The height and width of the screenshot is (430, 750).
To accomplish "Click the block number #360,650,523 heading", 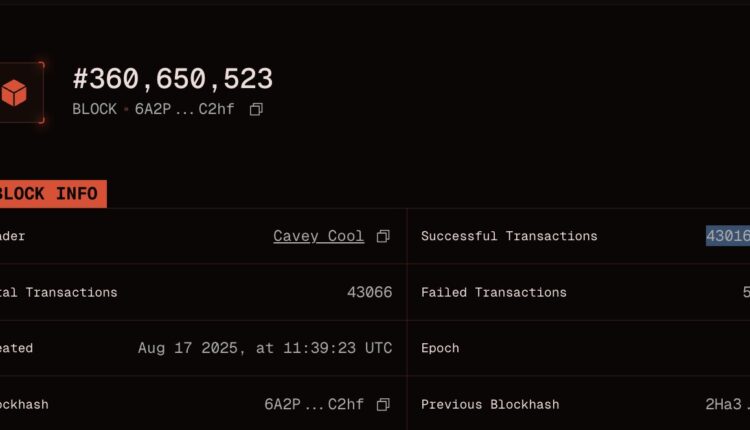I will 172,79.
